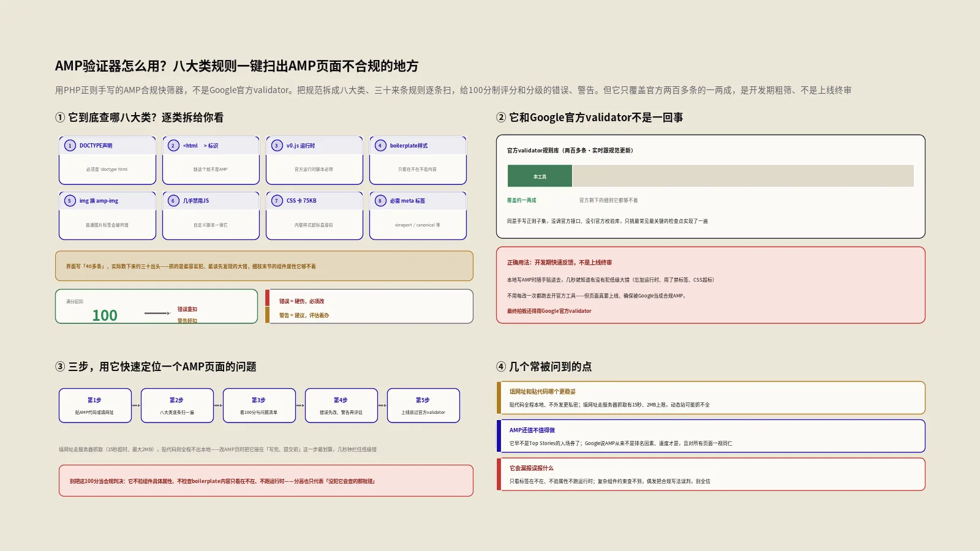
Task: Click the number 6 badge beside 几乎禁用JS
Action: point(173,201)
